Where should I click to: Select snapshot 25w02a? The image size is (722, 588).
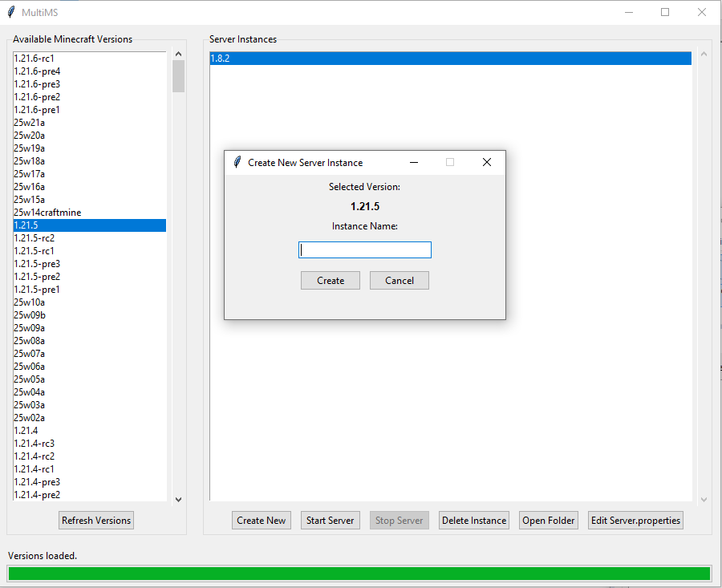point(89,418)
